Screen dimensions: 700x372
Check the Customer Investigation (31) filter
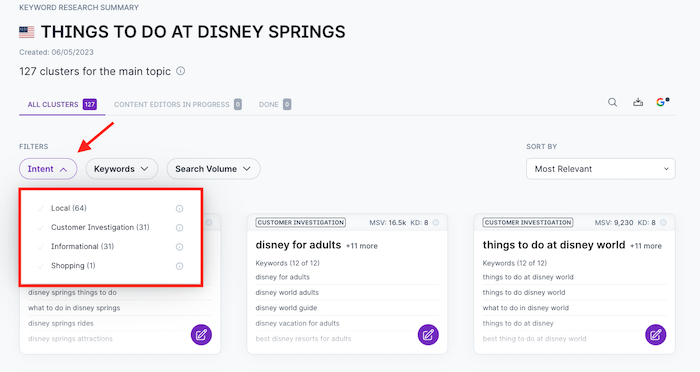(41, 228)
